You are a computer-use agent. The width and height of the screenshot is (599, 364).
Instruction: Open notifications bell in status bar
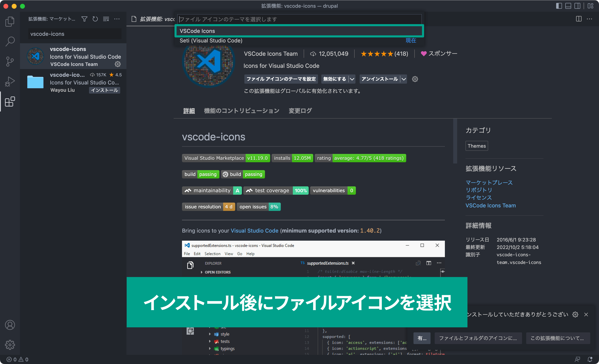click(590, 359)
